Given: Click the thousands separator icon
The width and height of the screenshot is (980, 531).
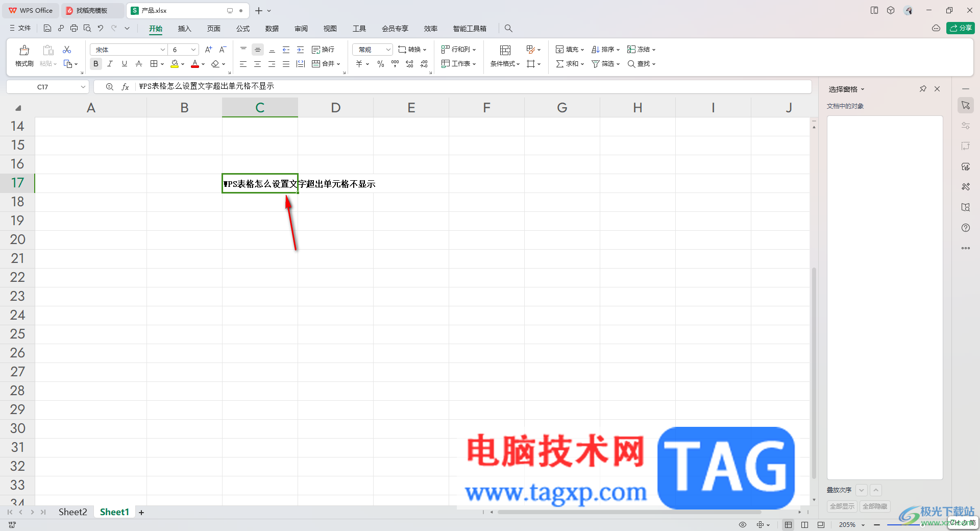Looking at the screenshot, I should tap(395, 64).
